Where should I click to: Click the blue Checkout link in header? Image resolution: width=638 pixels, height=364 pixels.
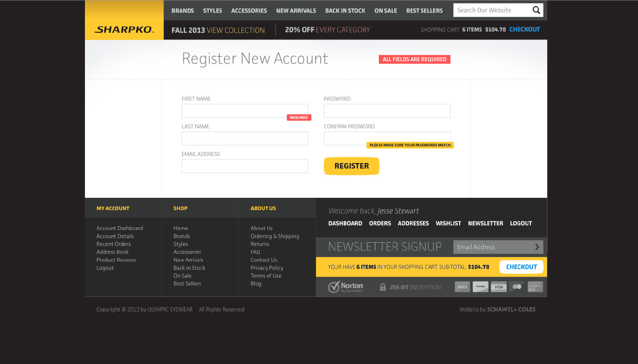click(525, 30)
